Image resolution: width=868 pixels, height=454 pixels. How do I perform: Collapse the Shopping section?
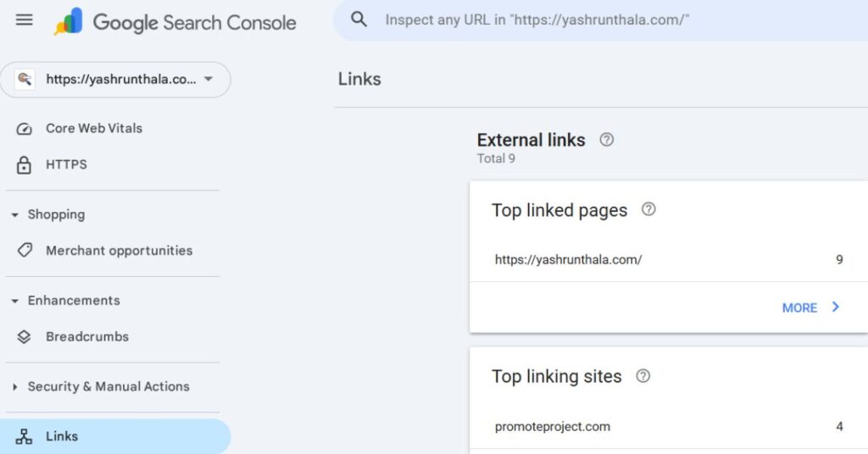[x=14, y=215]
